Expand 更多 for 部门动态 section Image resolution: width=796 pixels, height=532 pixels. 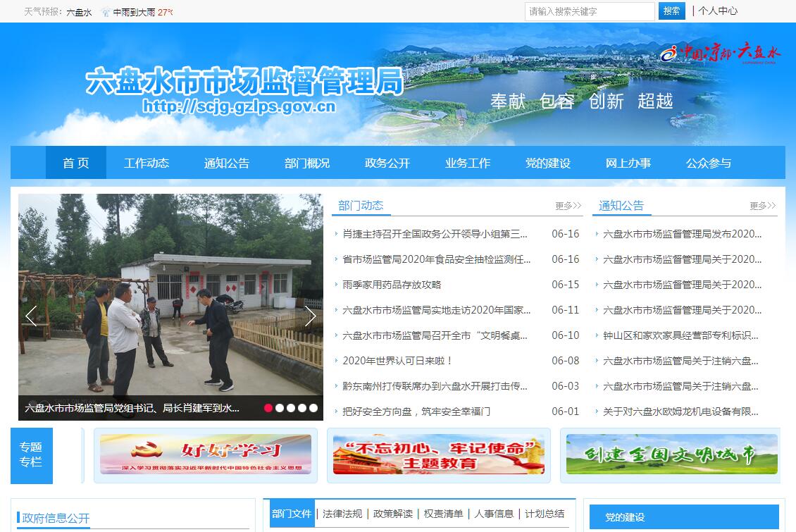[568, 206]
